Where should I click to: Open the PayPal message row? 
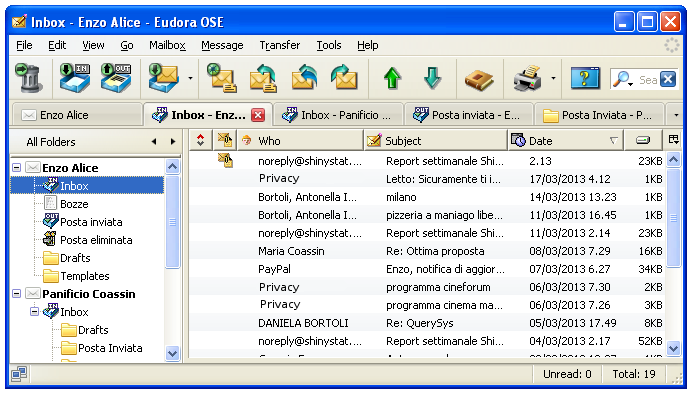click(x=428, y=269)
